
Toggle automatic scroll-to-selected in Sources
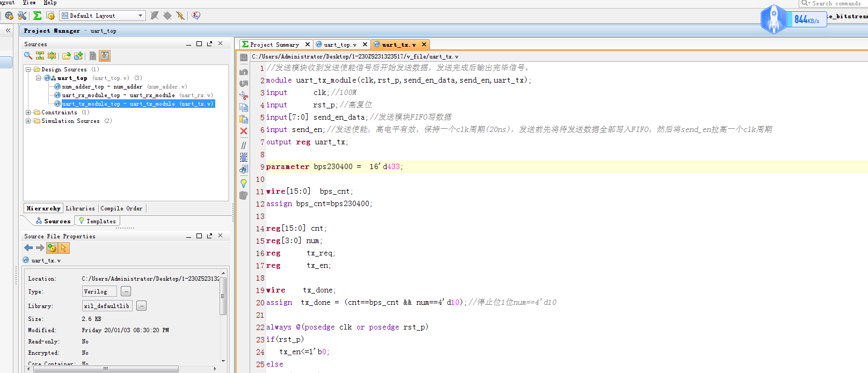[105, 56]
